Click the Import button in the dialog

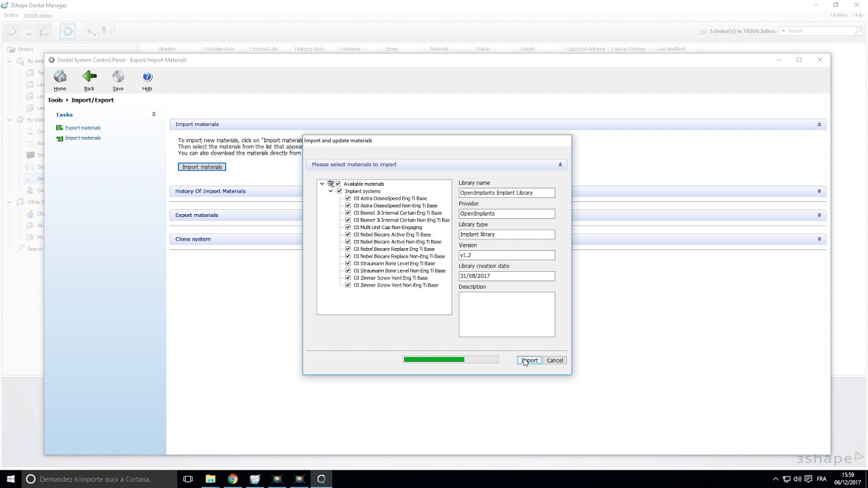529,361
